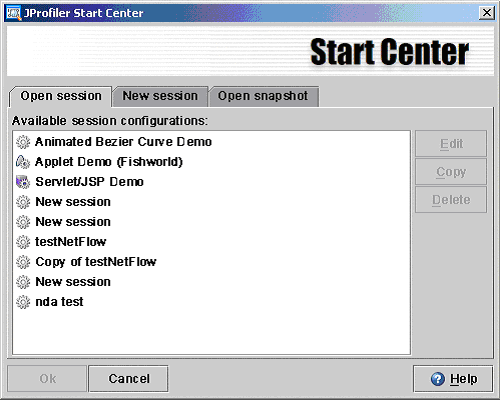The width and height of the screenshot is (500, 400).
Task: Click the JProfiler title bar icon
Action: click(13, 13)
